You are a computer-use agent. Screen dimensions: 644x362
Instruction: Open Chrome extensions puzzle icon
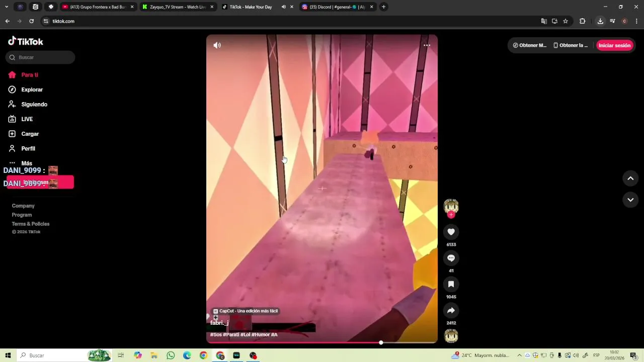click(x=583, y=21)
